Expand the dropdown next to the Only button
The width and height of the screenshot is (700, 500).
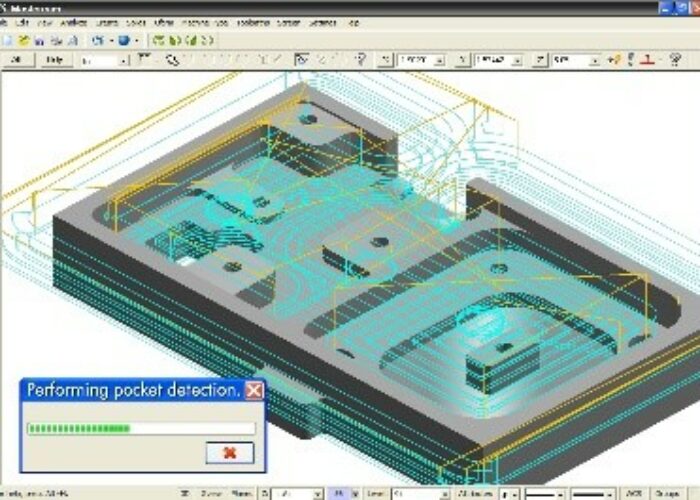click(124, 60)
